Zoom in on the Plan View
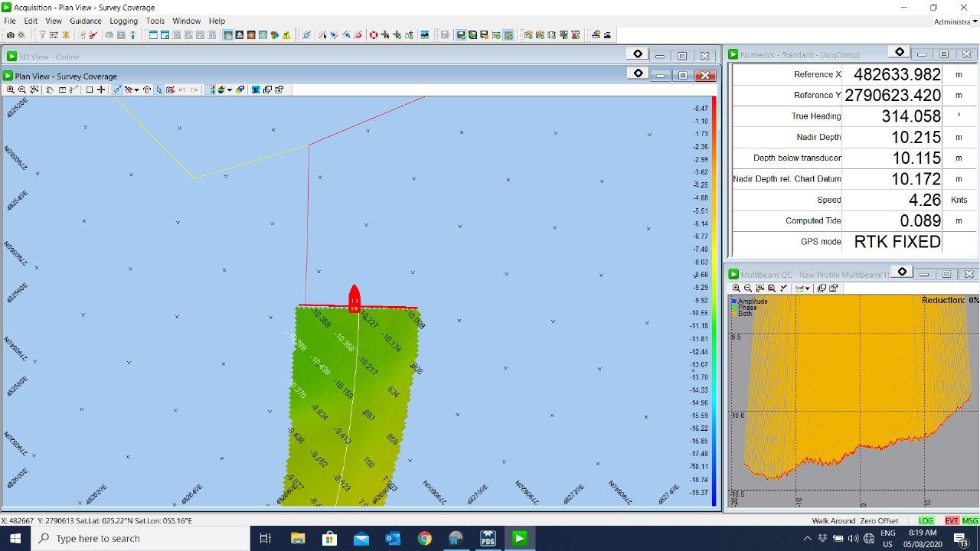Viewport: 980px width, 551px height. (x=10, y=90)
